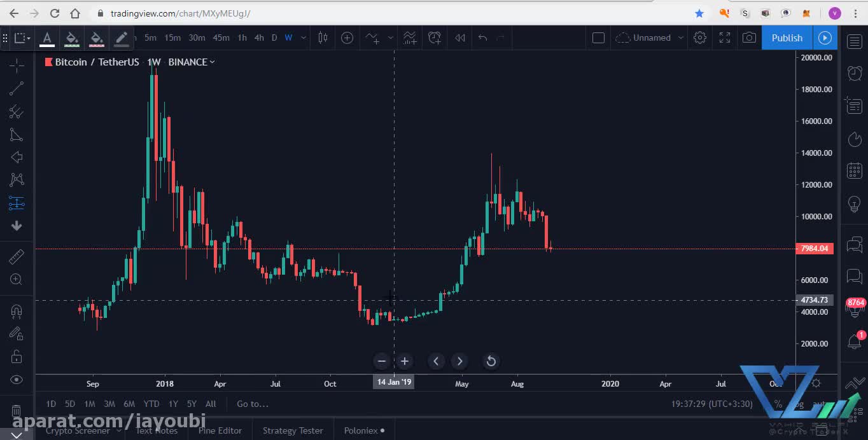The height and width of the screenshot is (440, 868).
Task: Open the indicator templates icon
Action: [409, 38]
